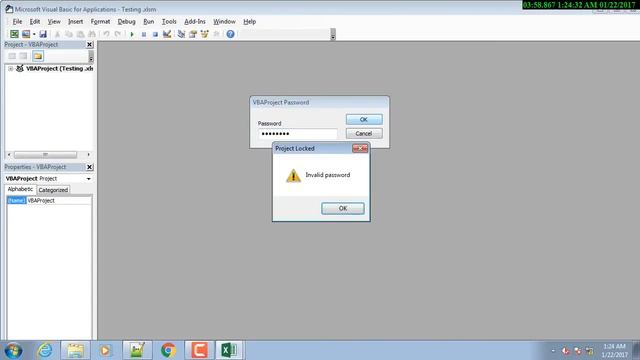Click Cancel in VBAProject Password dialog
This screenshot has height=360, width=640.
364,133
